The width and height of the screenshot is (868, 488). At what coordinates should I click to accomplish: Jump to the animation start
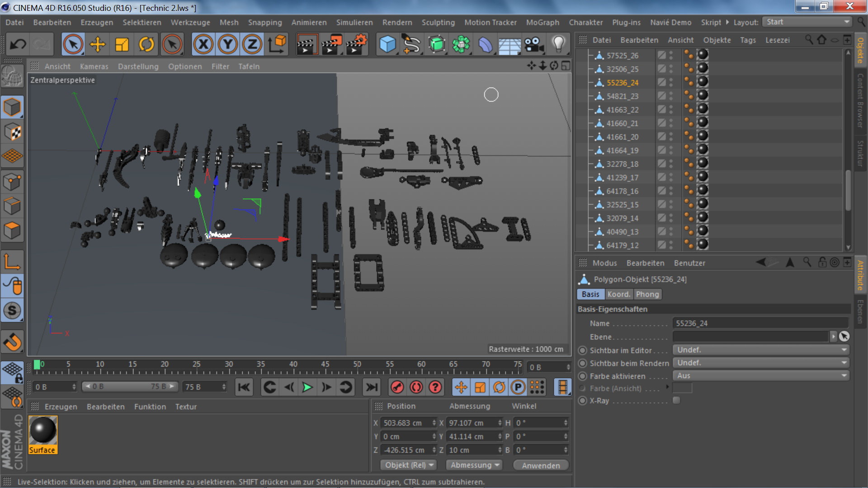coord(244,387)
